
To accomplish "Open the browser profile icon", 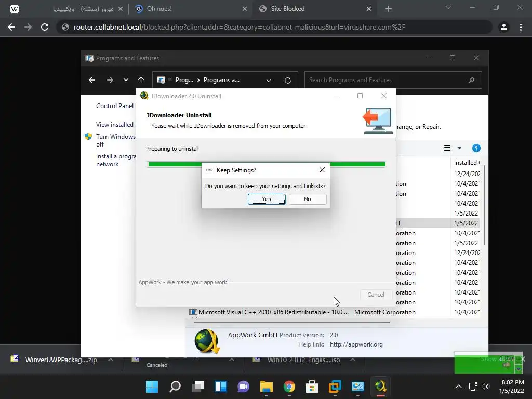I will click(x=504, y=27).
